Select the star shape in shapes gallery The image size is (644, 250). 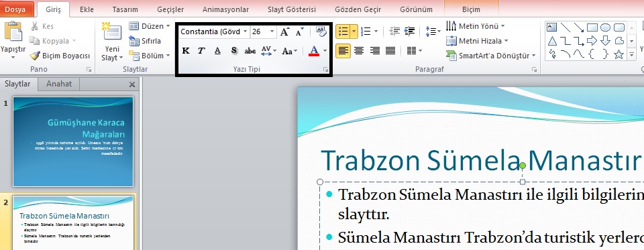click(619, 54)
